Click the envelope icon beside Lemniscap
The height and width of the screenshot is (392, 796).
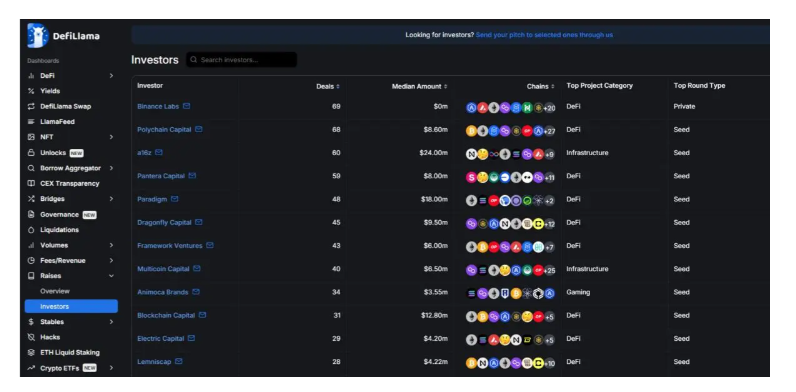click(179, 362)
